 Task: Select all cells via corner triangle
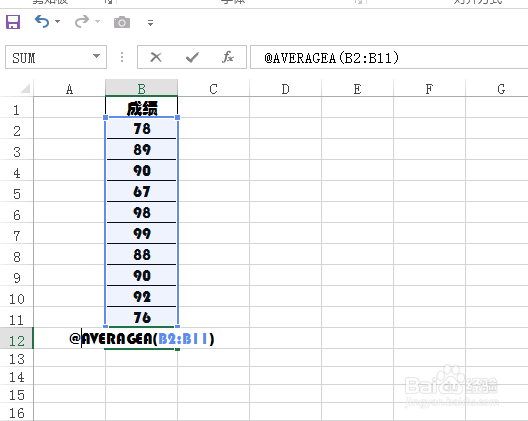(26, 88)
